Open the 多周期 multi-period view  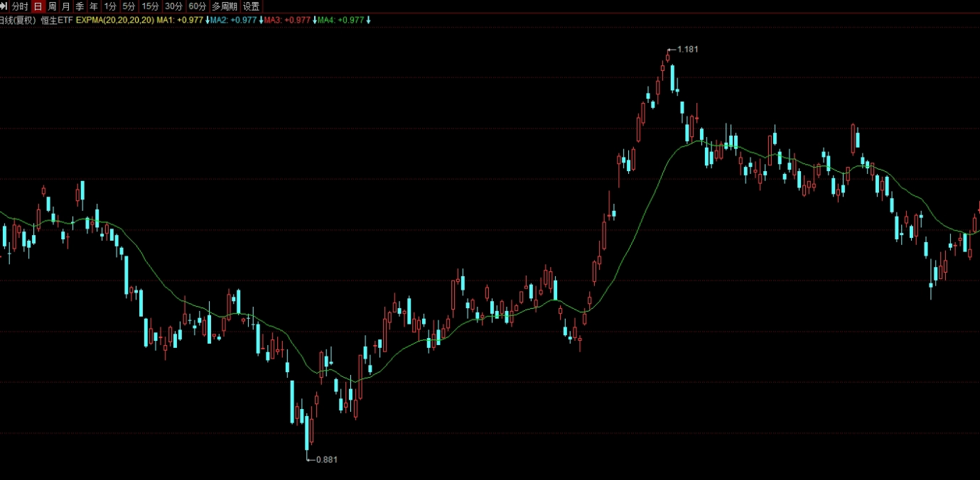tap(225, 6)
